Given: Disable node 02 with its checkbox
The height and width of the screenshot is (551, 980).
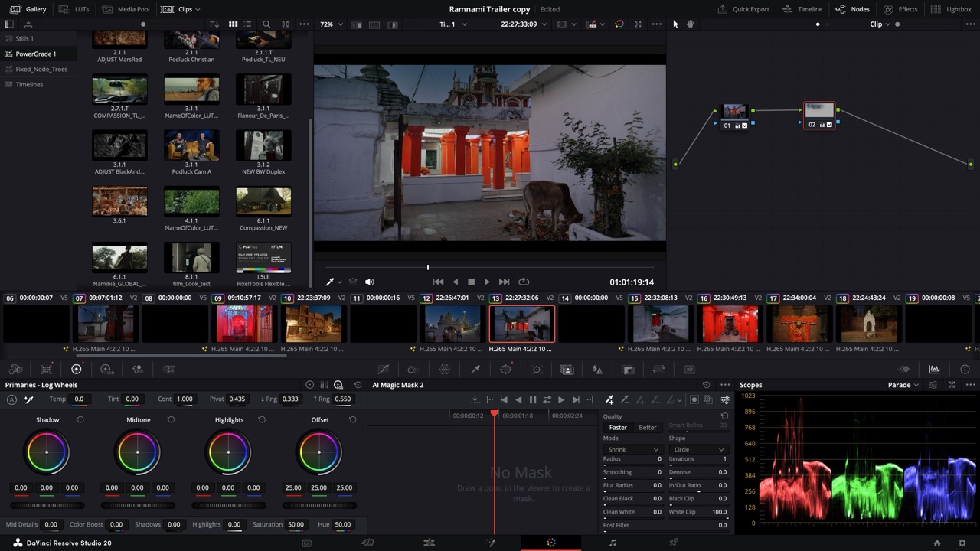Looking at the screenshot, I should [829, 125].
